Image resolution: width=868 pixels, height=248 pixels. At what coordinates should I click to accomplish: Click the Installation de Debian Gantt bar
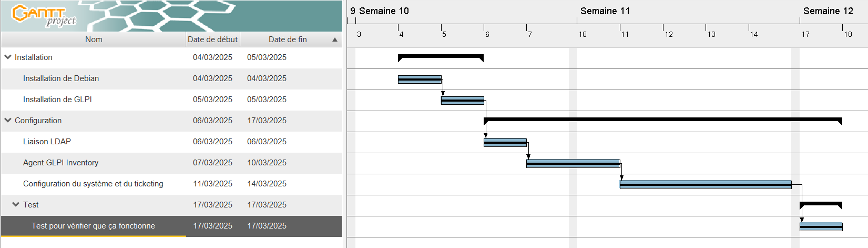420,80
